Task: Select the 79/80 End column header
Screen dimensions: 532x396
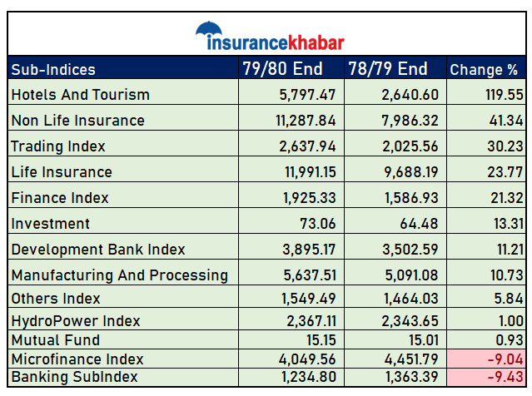Action: tap(282, 69)
